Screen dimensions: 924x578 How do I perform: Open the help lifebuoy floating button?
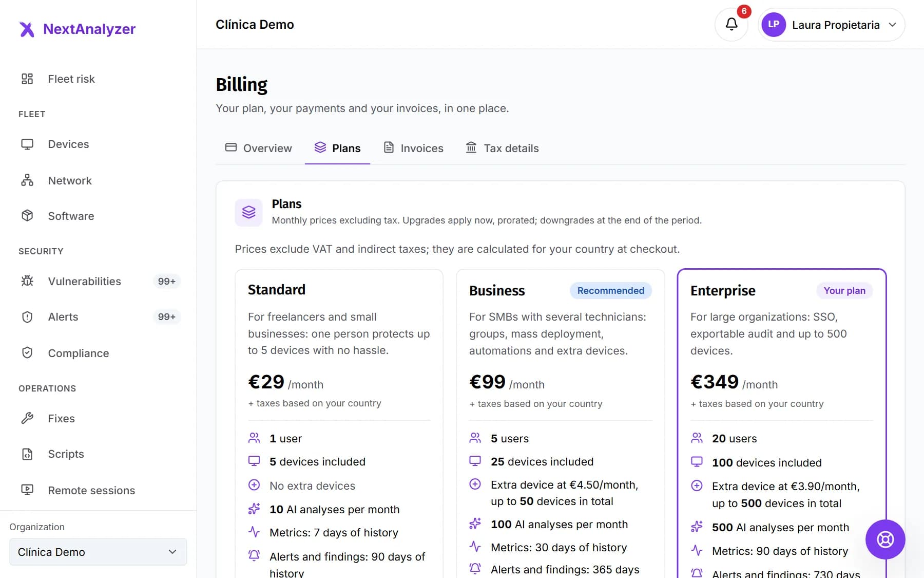coord(885,539)
